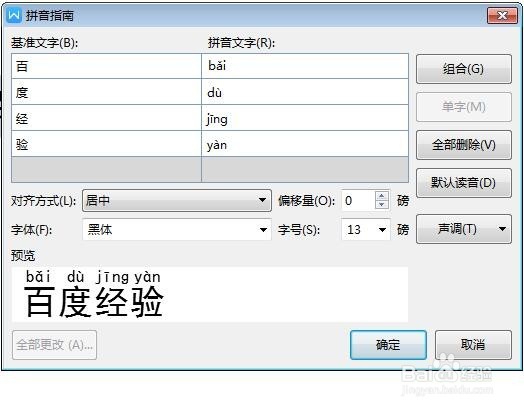Confirm with the 确定 button

(388, 345)
